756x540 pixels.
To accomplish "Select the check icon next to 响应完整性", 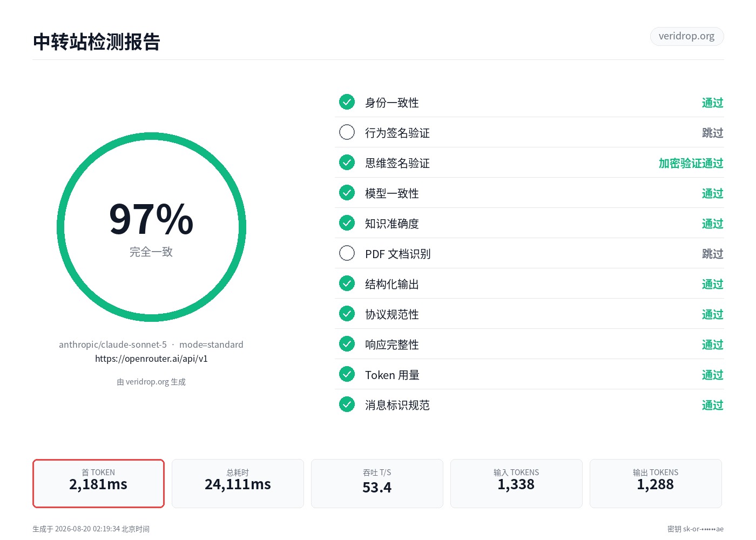I will (x=347, y=344).
